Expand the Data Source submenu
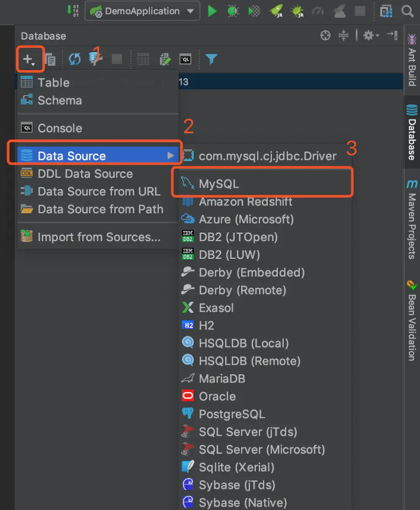420x510 pixels. pyautogui.click(x=98, y=156)
